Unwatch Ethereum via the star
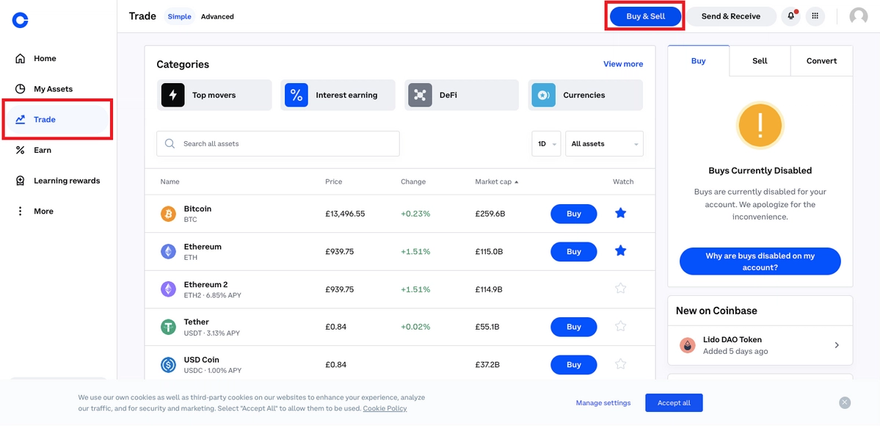Screen dimensions: 880x426 click(620, 251)
